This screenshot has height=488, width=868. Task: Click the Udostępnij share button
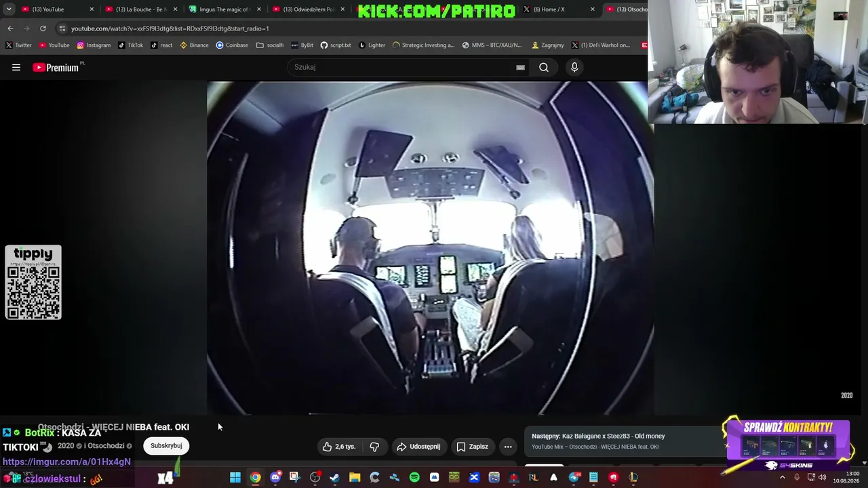(418, 447)
